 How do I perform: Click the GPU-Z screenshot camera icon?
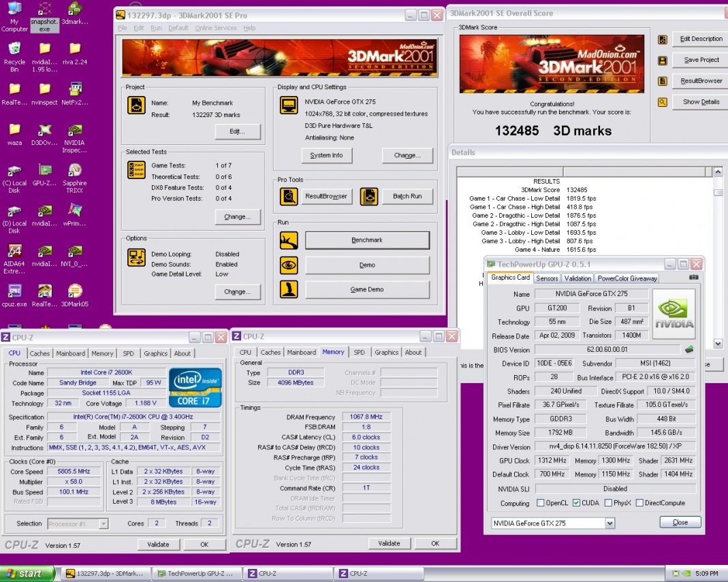tap(693, 278)
